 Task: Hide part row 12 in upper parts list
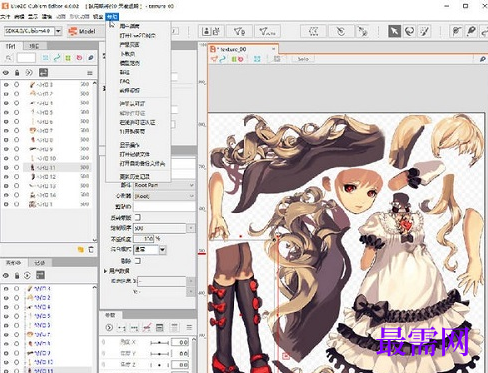(6, 177)
